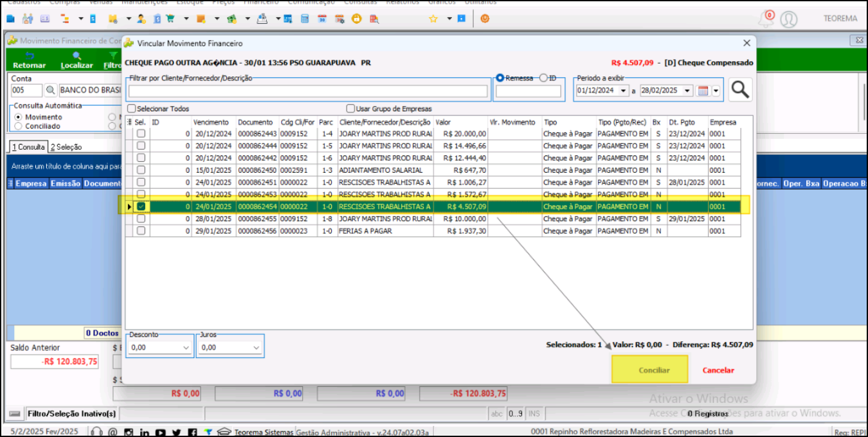Check the row for document 0000862443
Image resolution: width=868 pixels, height=437 pixels.
[141, 134]
